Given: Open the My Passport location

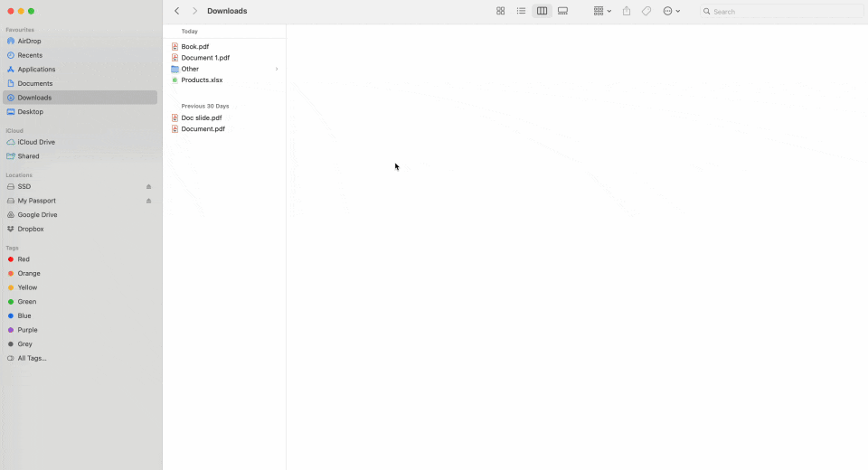Looking at the screenshot, I should coord(80,201).
